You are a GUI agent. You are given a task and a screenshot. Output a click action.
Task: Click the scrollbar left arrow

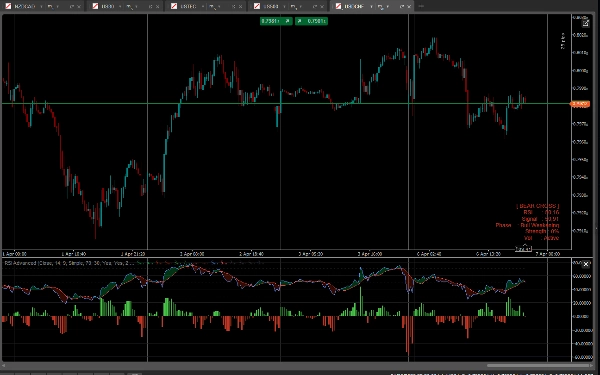[4, 366]
